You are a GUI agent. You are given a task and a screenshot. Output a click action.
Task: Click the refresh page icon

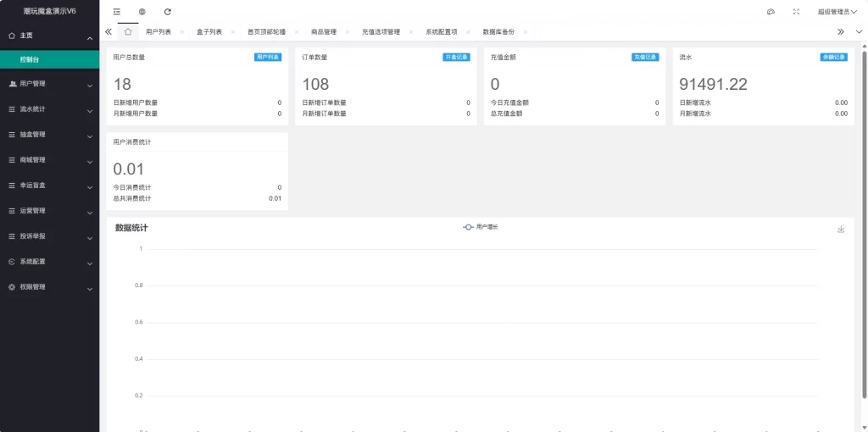click(167, 12)
